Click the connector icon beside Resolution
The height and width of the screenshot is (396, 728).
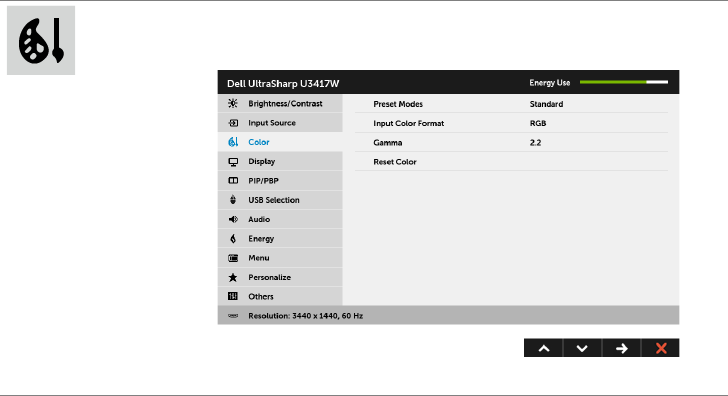(233, 316)
